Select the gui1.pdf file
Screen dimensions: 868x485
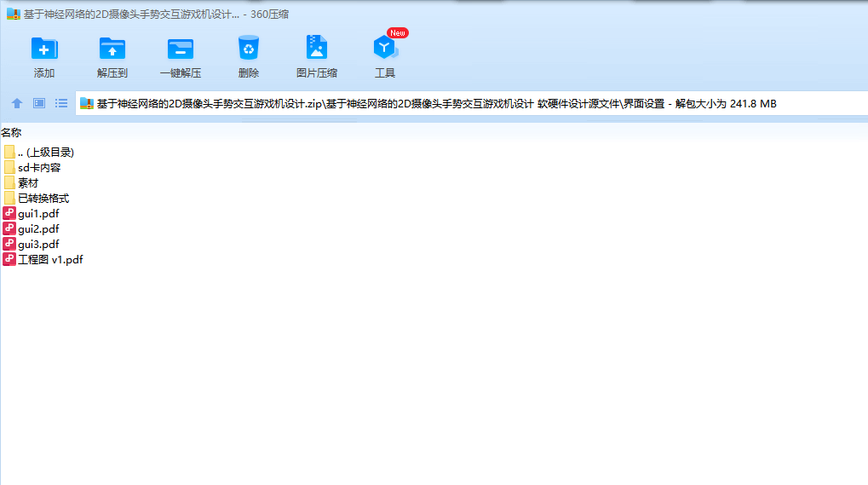click(32, 214)
